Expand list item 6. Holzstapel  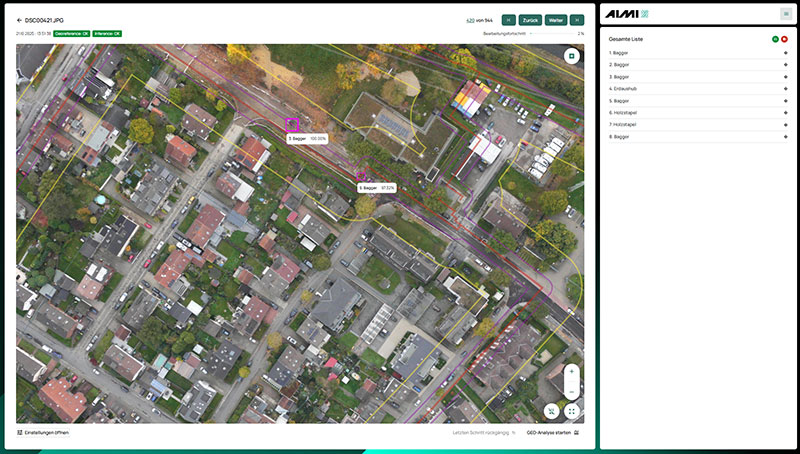(x=785, y=112)
